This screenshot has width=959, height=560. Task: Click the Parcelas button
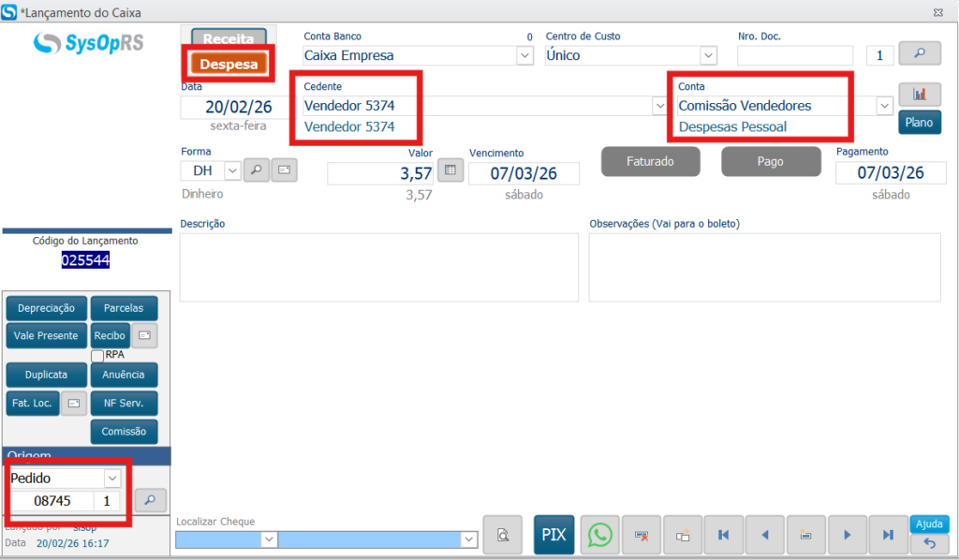click(124, 308)
